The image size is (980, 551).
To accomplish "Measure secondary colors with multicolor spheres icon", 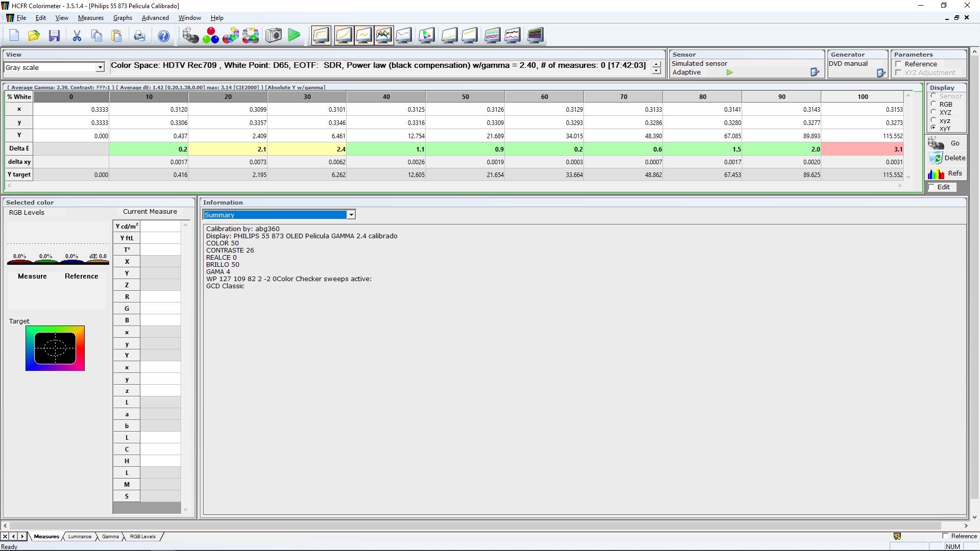I will 231,35.
